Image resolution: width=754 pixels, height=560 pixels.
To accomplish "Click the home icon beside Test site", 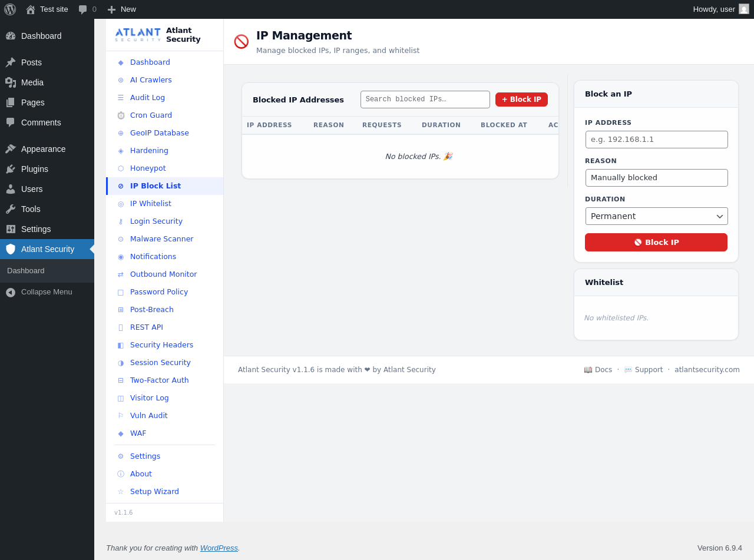I will [31, 9].
